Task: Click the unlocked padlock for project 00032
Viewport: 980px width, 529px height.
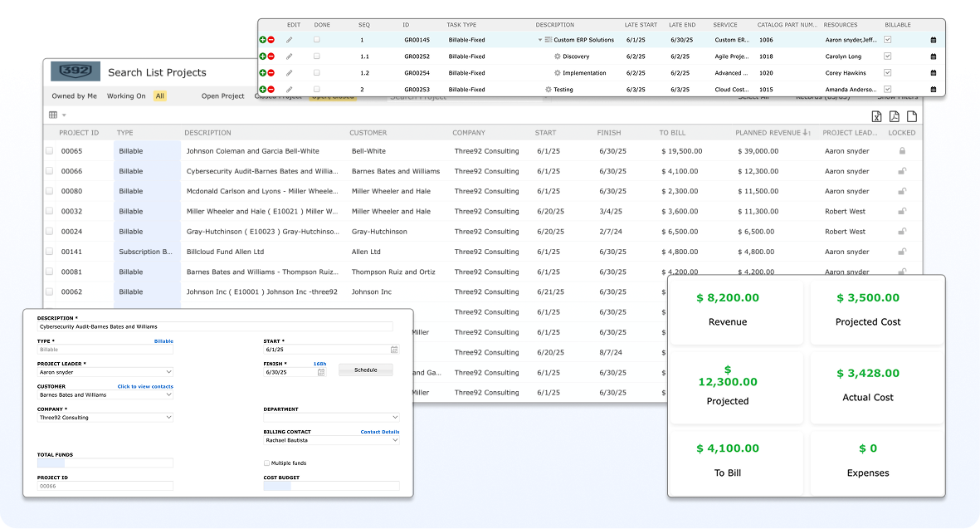Action: [x=902, y=211]
